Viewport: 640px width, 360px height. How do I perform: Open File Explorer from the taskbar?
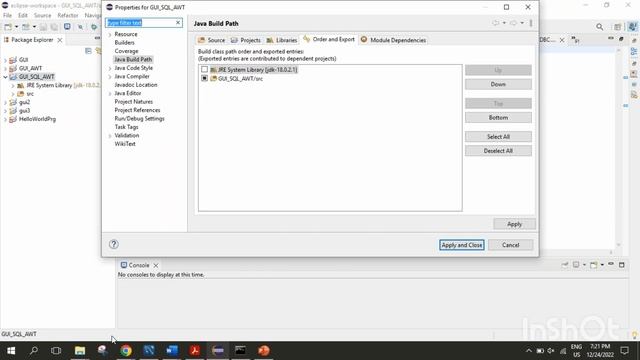coord(80,350)
